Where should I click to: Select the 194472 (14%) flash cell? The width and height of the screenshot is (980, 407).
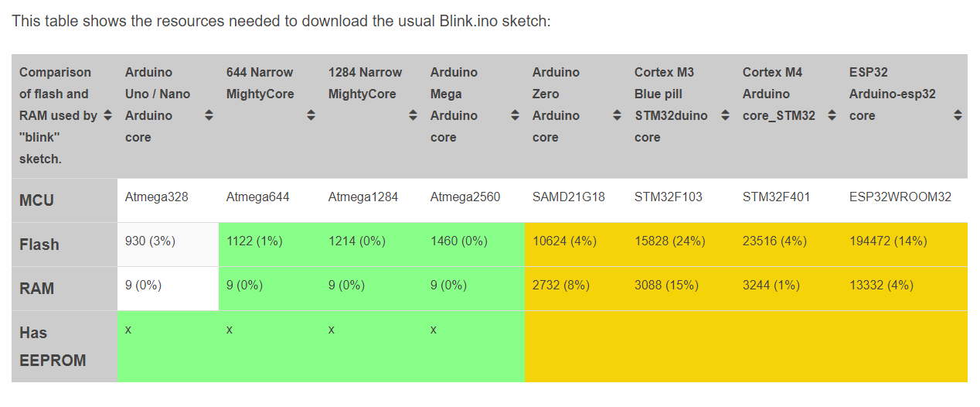(887, 241)
